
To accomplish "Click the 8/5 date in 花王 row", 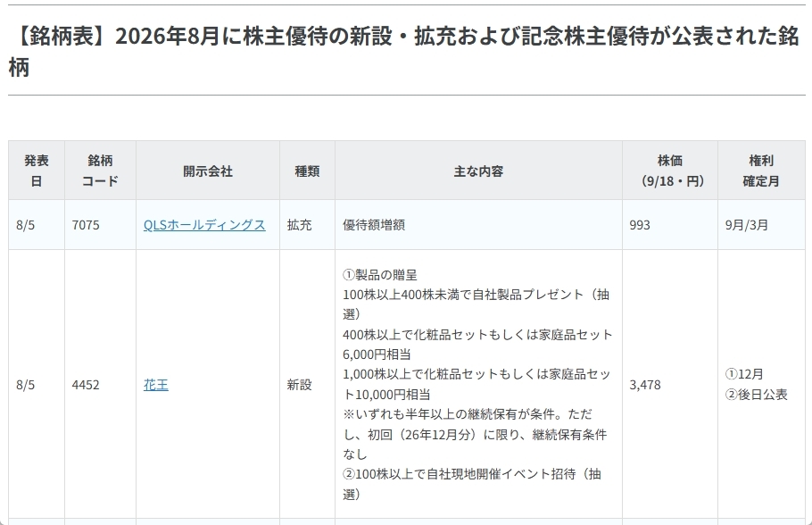I will [x=25, y=385].
